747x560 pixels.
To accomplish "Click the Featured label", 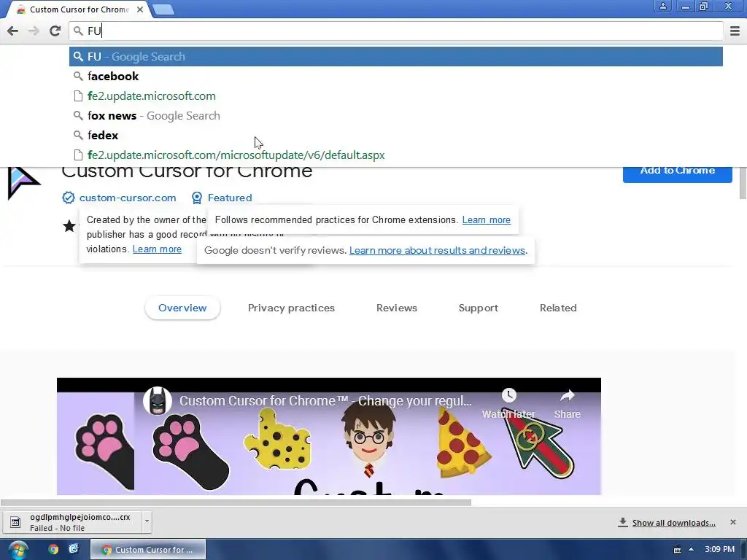I will 230,198.
